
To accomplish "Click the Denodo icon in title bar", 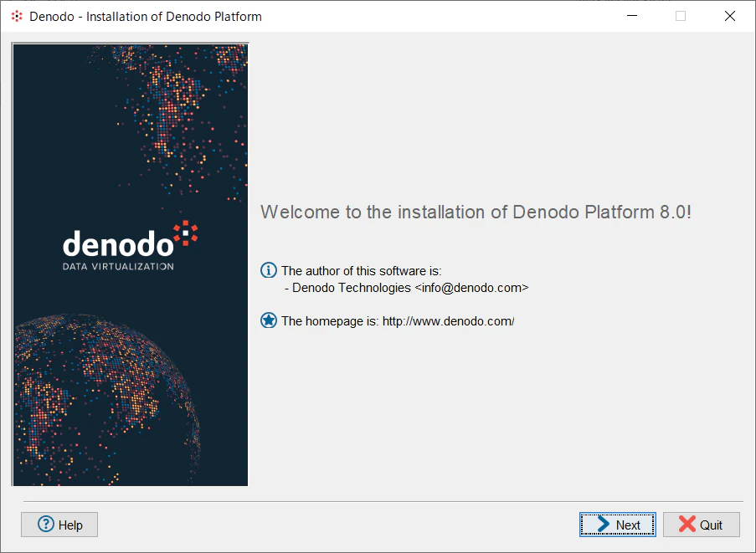I will point(17,17).
